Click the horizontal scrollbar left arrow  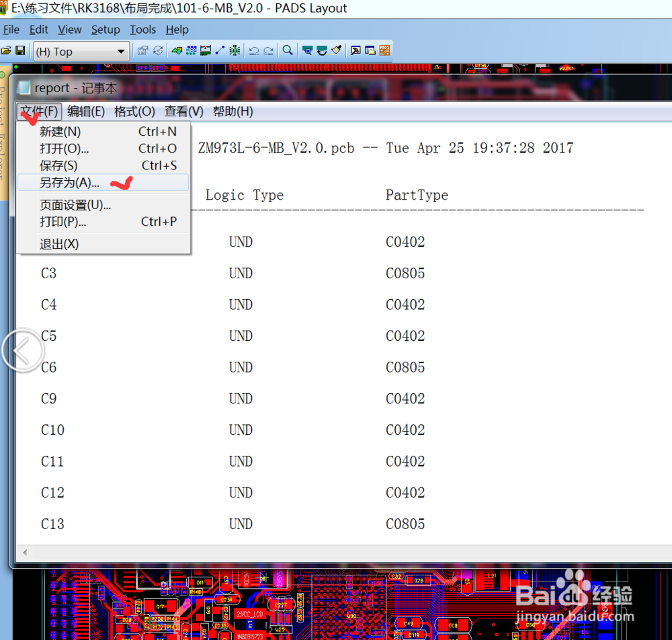(x=25, y=552)
